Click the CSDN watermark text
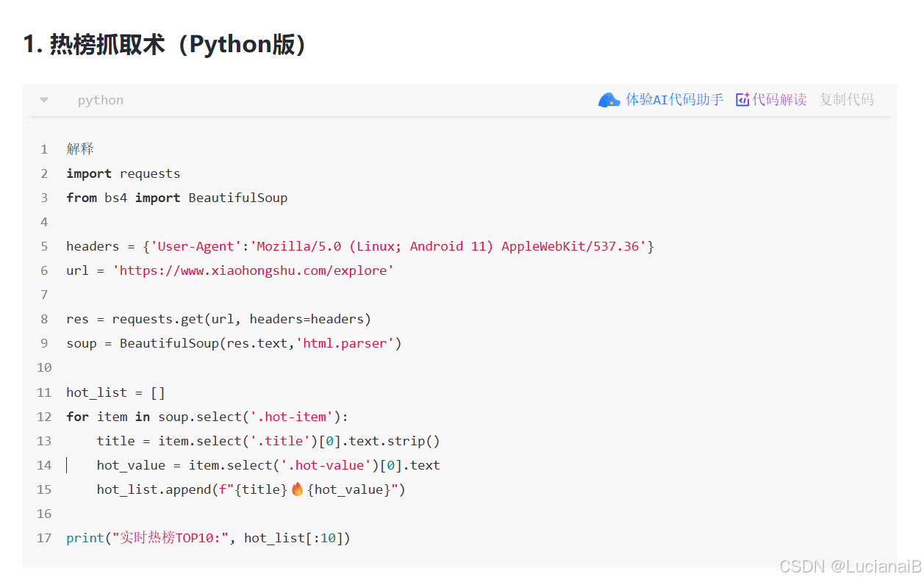Image resolution: width=924 pixels, height=582 pixels. click(x=850, y=567)
